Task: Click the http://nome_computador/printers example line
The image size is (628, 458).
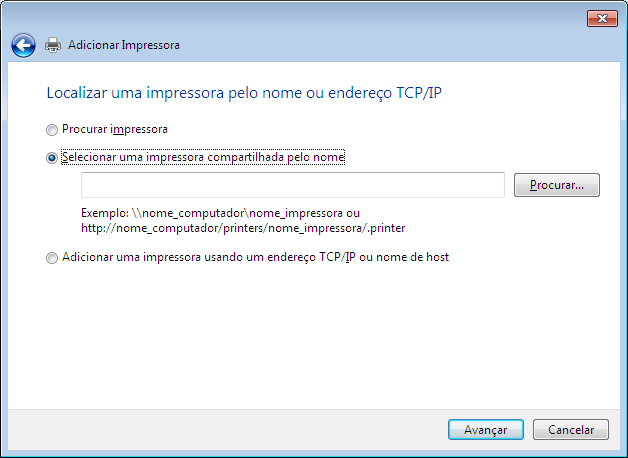Action: tap(243, 228)
